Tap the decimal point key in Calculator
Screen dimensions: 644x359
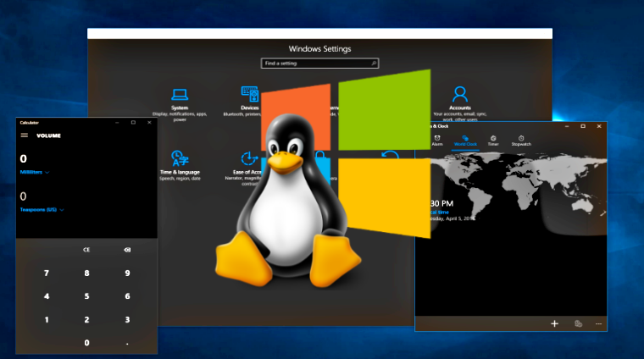point(127,344)
